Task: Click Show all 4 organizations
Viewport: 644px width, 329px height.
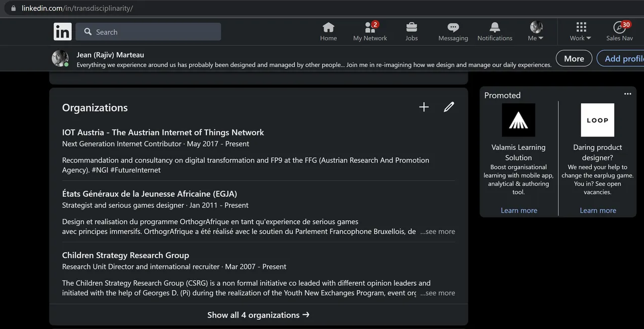Action: click(259, 315)
